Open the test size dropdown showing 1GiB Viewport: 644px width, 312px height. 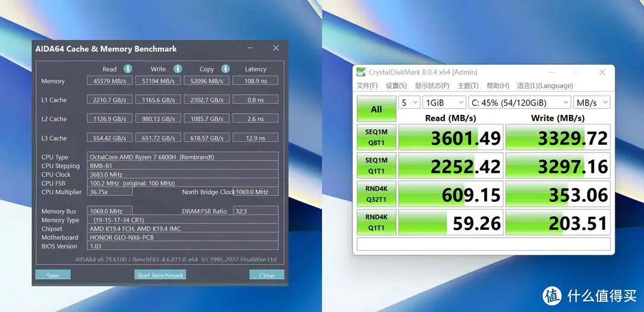(x=444, y=102)
